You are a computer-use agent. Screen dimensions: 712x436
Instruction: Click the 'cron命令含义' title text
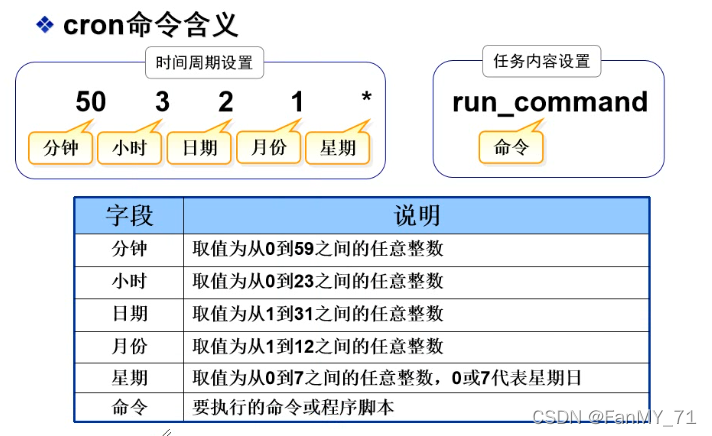(151, 25)
